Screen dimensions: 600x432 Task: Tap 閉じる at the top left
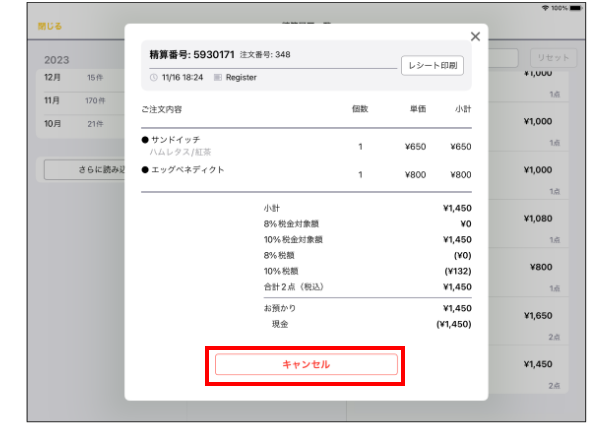50,26
